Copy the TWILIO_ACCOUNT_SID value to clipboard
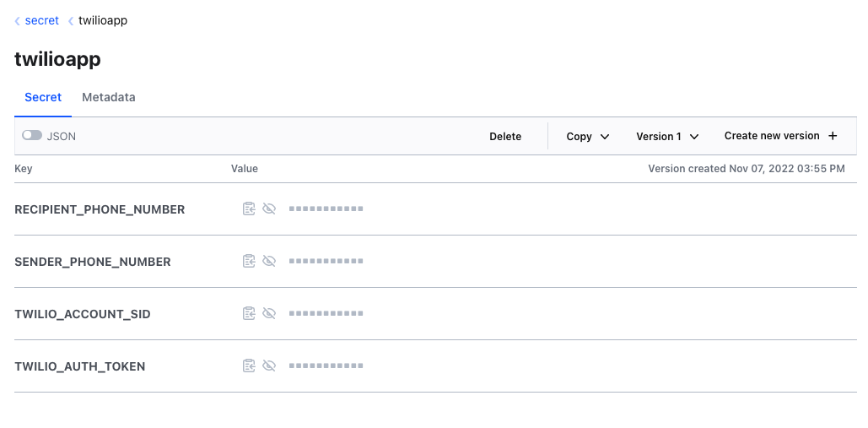 [249, 313]
